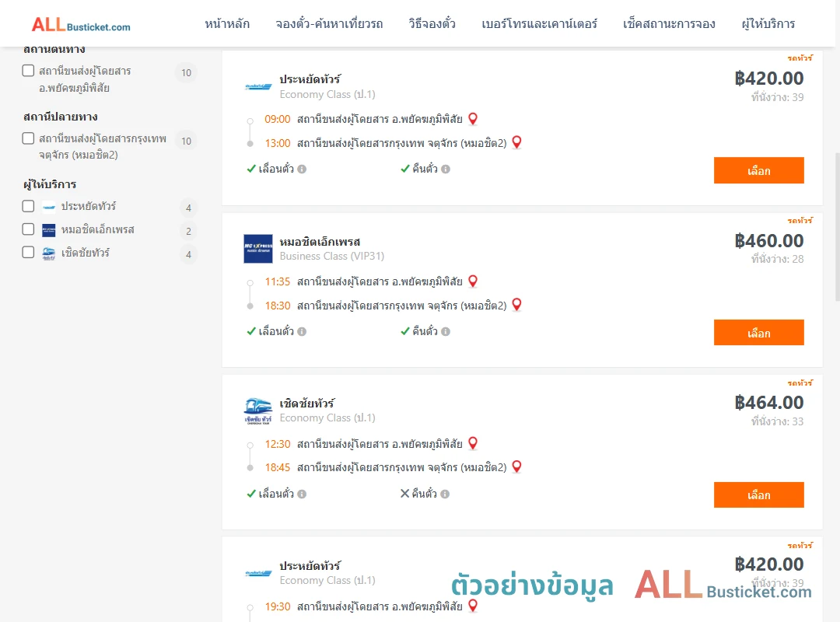Show refund info icon on ฿420.00 09:00 trip
840x622 pixels.
446,169
